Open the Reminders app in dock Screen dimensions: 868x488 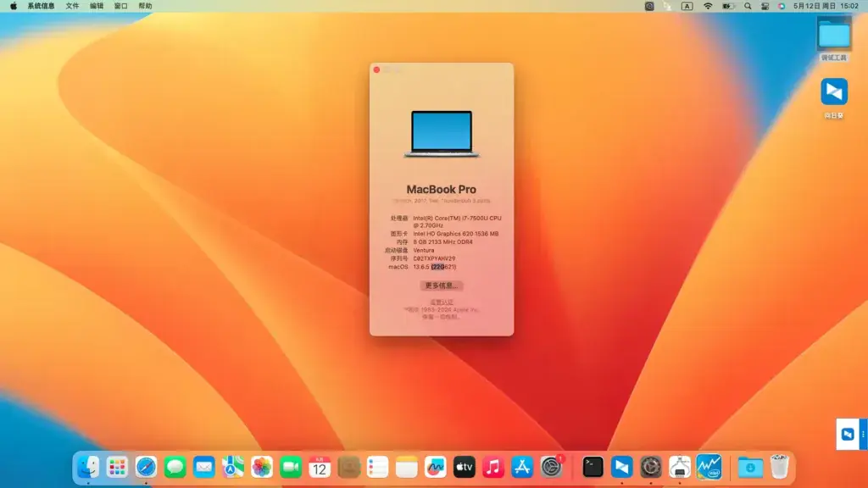[x=377, y=467]
